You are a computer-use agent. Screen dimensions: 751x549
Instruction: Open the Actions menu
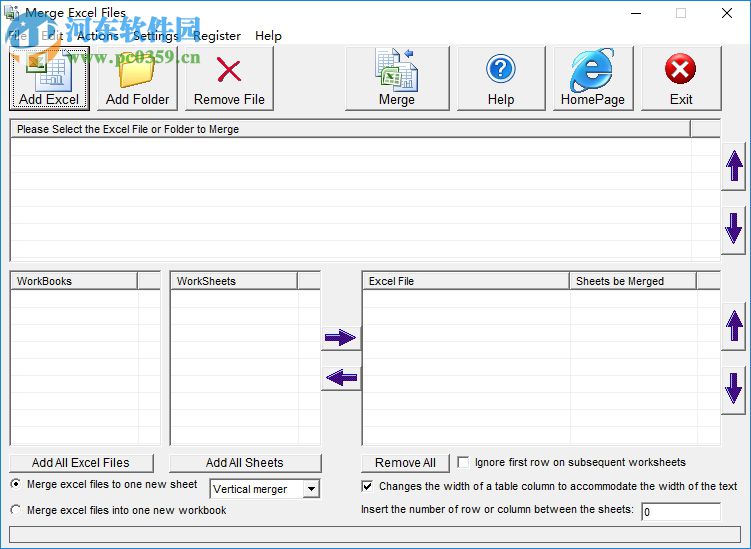pos(98,35)
